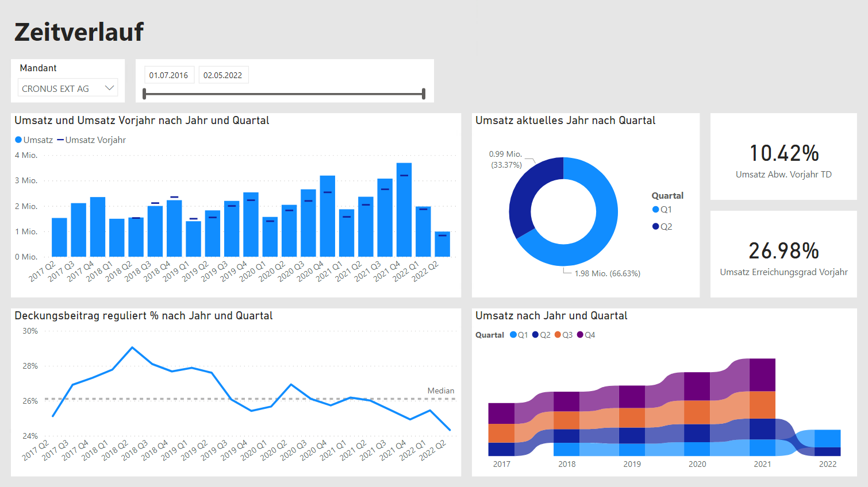The image size is (868, 487).
Task: Click the chart title Umsatz aktuelles Jahr nach Quartal
Action: click(564, 121)
